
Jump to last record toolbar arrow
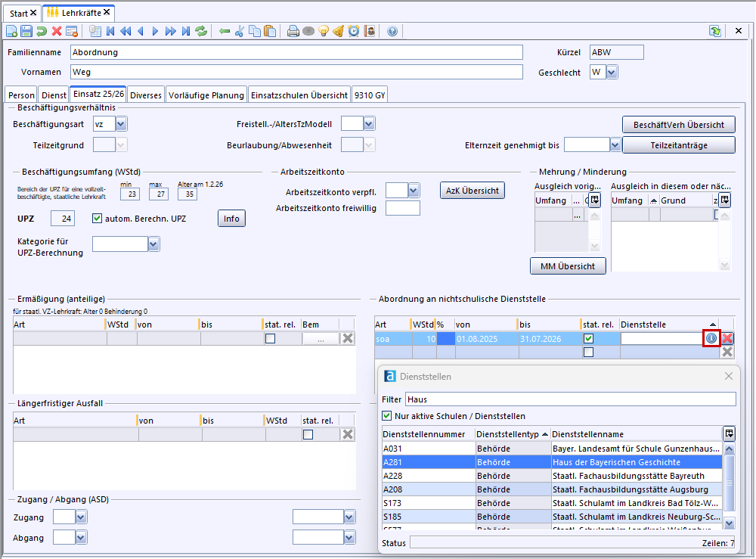click(x=185, y=31)
